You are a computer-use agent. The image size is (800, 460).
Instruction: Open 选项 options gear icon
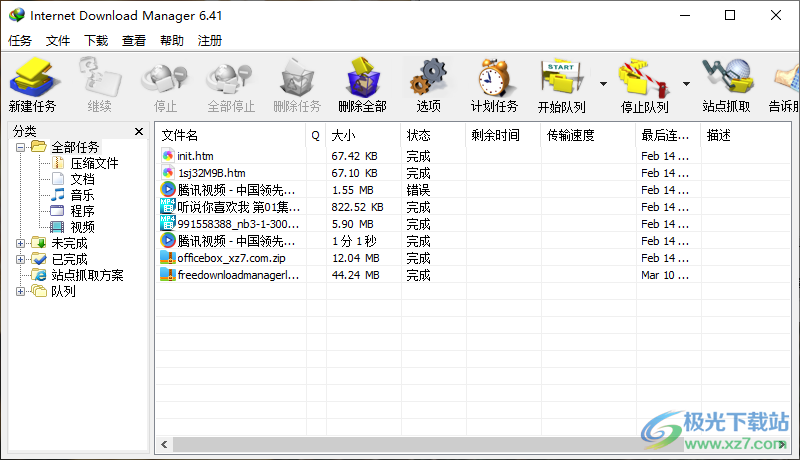click(429, 78)
